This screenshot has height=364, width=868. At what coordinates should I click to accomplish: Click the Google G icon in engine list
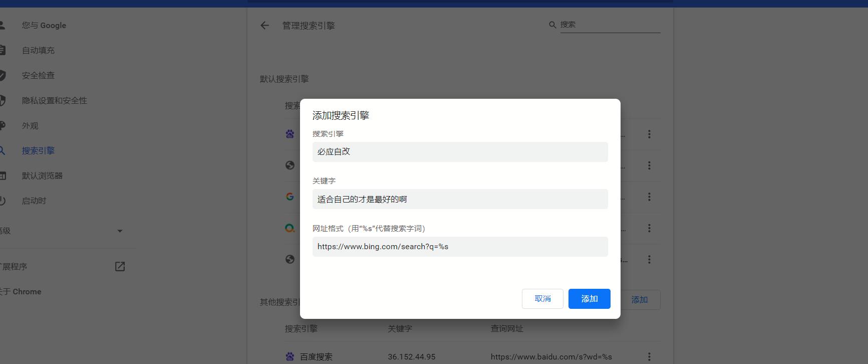(x=290, y=197)
